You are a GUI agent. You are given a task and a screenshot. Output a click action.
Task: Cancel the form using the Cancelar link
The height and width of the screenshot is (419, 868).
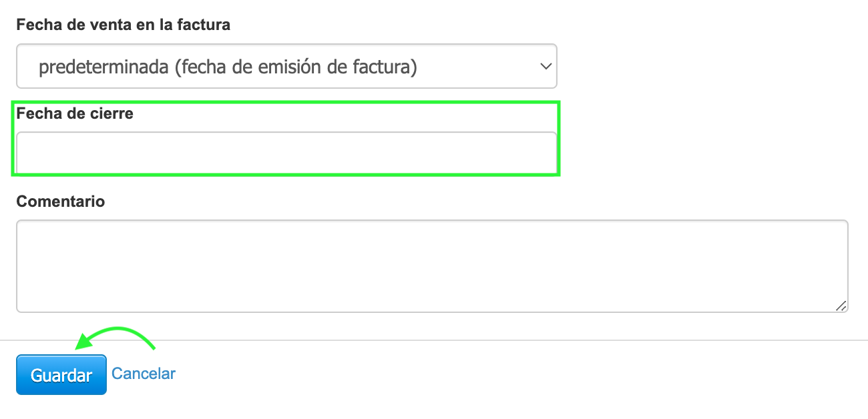pyautogui.click(x=144, y=374)
